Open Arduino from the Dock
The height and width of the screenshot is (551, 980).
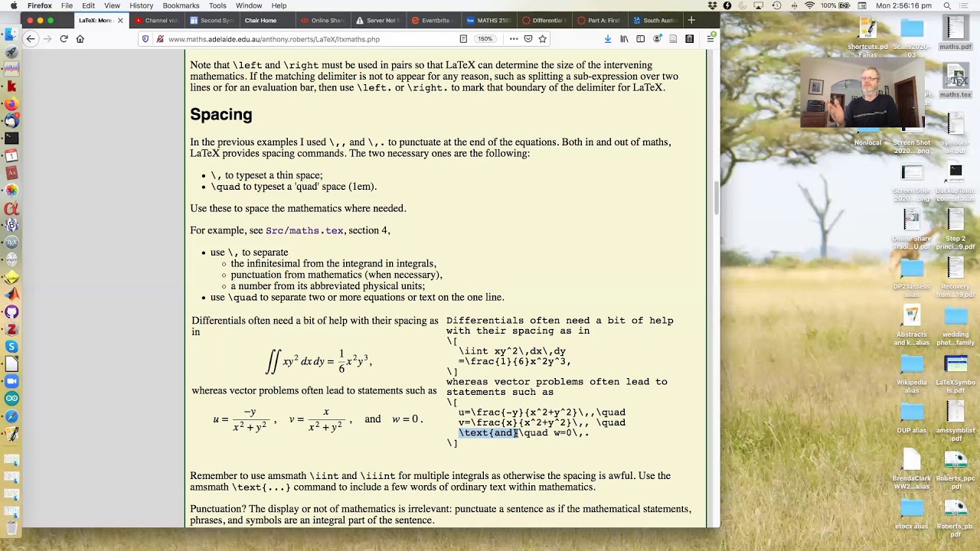pyautogui.click(x=11, y=399)
